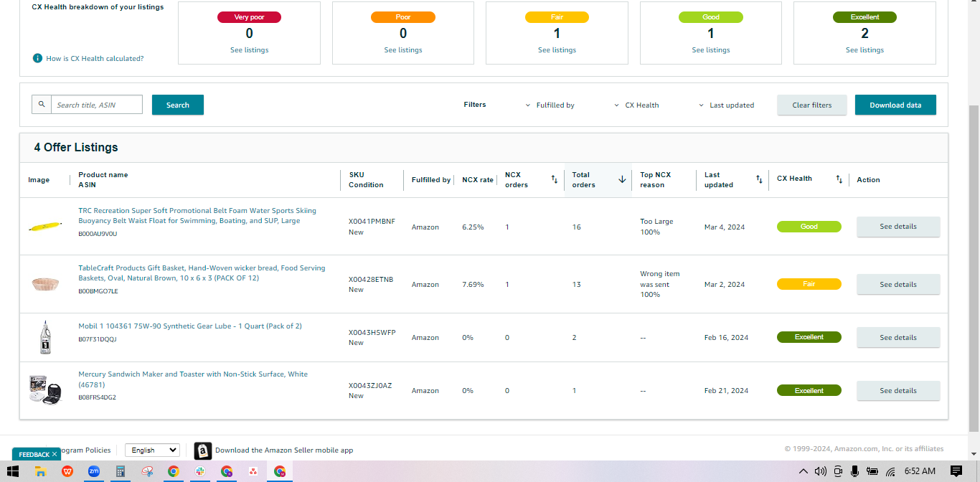980x482 pixels.
Task: Click the battery status icon
Action: coord(872,471)
